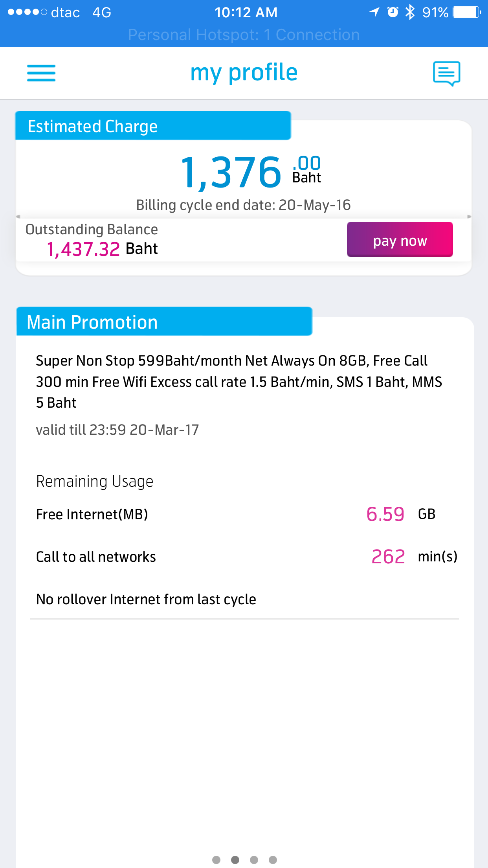Tap the battery indicator icon
Image resolution: width=488 pixels, height=868 pixels.
pos(466,12)
